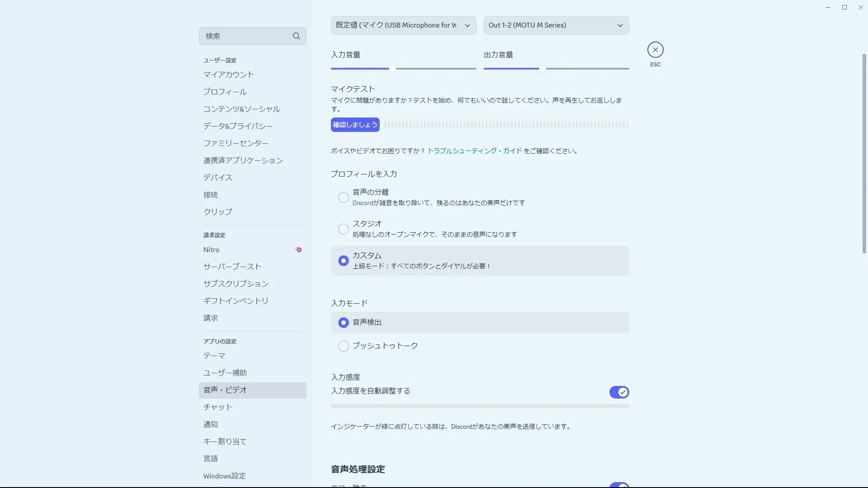Open the MOTU M Series output dropdown
Screen dimensions: 868x488
pyautogui.click(x=556, y=25)
